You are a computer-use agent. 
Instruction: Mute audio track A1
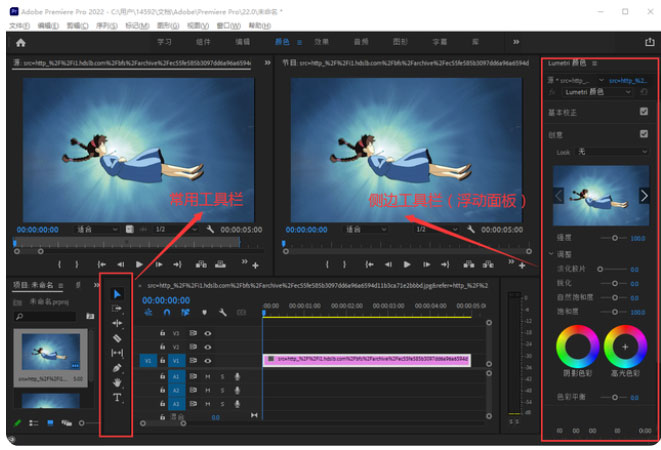tap(208, 376)
